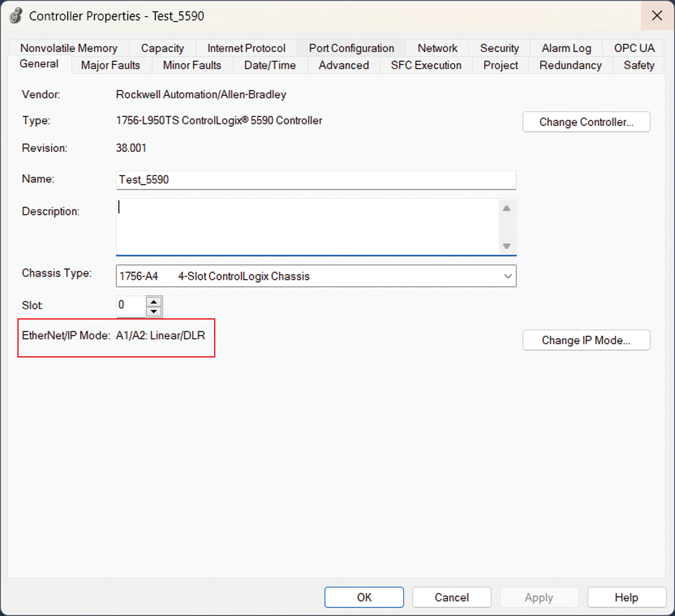Open the Internet Protocol tab
Viewport: 675px width, 616px height.
246,48
